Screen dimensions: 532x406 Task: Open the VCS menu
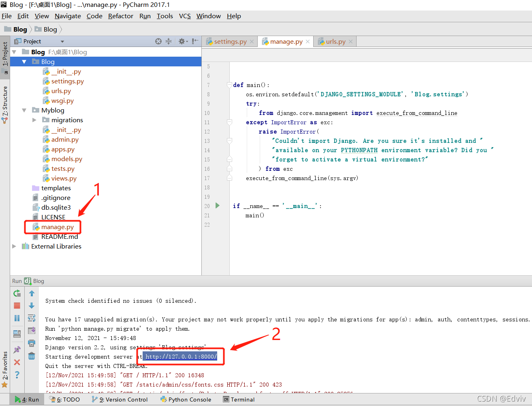185,16
